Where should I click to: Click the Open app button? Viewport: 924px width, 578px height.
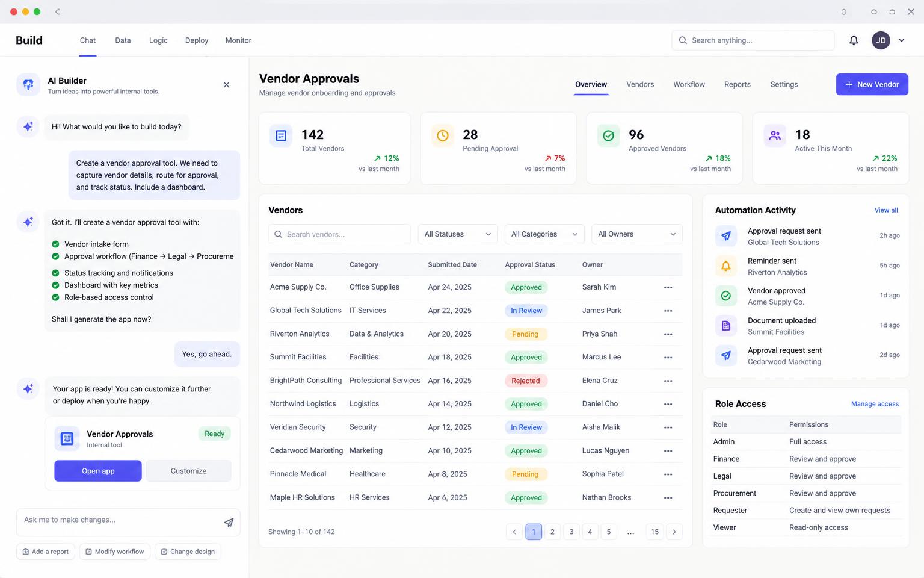point(98,471)
